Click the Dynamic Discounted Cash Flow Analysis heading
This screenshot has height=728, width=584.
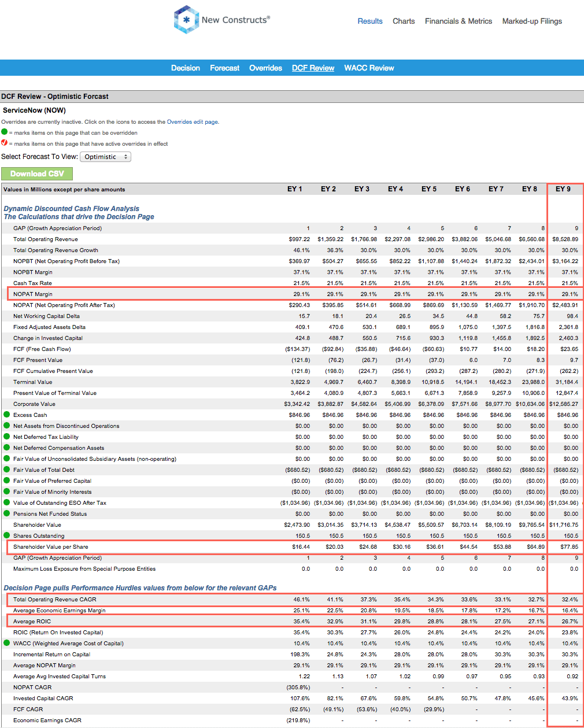coord(72,209)
